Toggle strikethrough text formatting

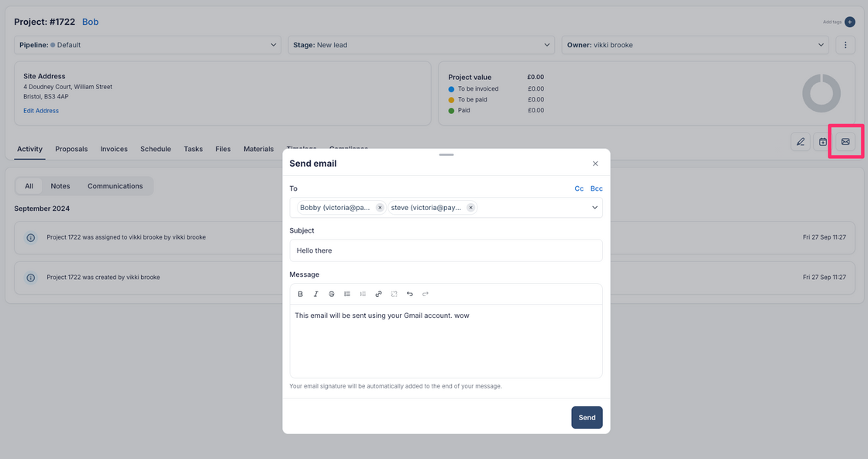coord(332,294)
